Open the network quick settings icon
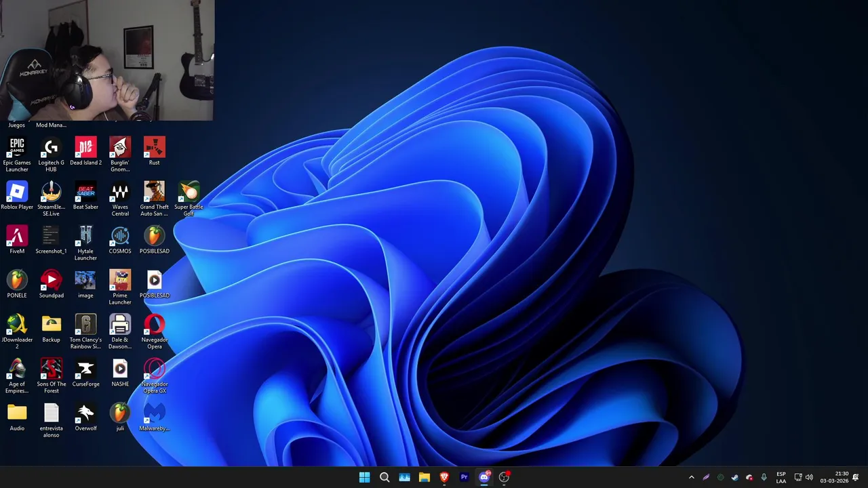Image resolution: width=868 pixels, height=488 pixels. click(798, 477)
